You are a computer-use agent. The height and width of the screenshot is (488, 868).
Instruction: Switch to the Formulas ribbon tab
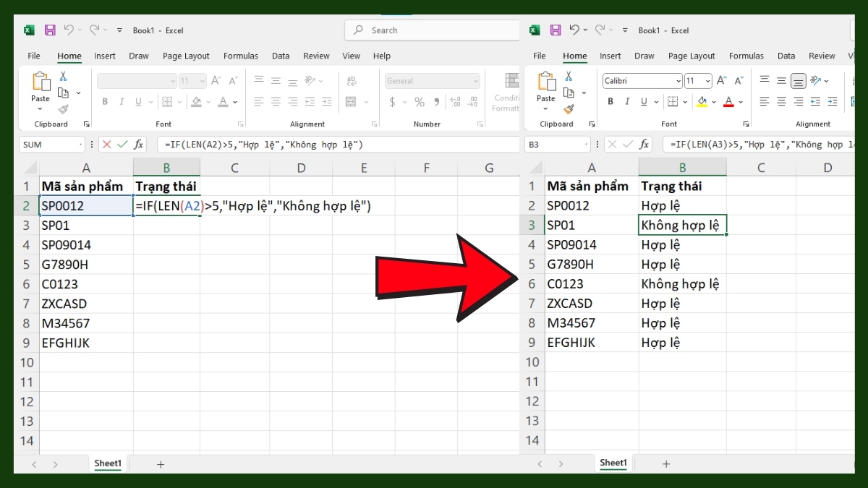coord(241,56)
